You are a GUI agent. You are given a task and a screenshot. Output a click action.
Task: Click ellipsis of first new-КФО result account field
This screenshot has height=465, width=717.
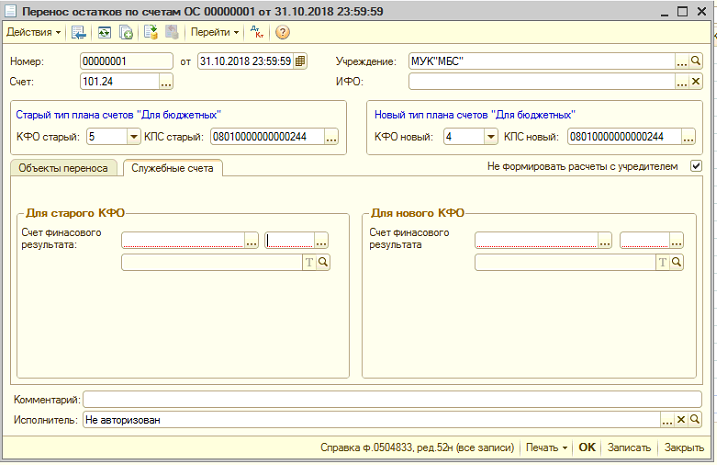[605, 241]
